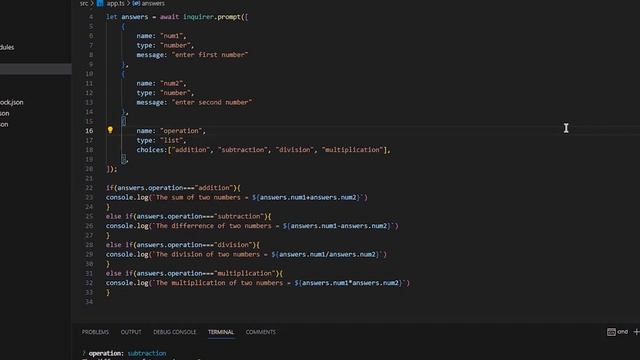The image size is (640, 360).
Task: Switch to the OUTPUT panel tab
Action: pos(131,332)
